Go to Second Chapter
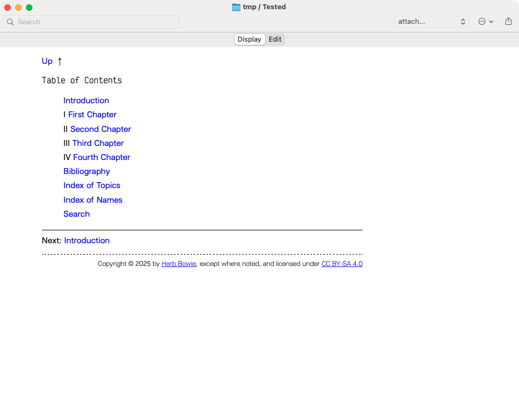519x420 pixels. 101,129
